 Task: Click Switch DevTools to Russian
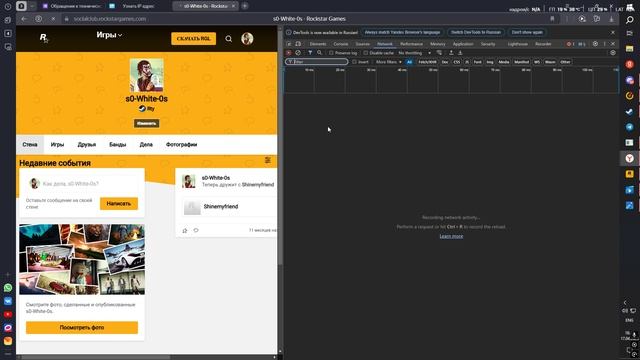(476, 32)
